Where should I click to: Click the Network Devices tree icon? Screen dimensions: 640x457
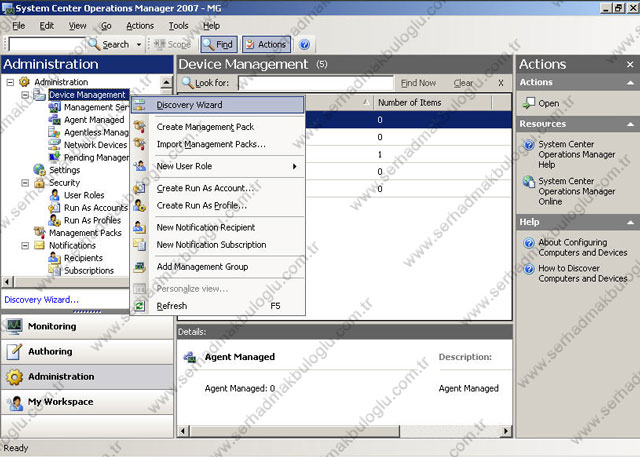pyautogui.click(x=54, y=145)
